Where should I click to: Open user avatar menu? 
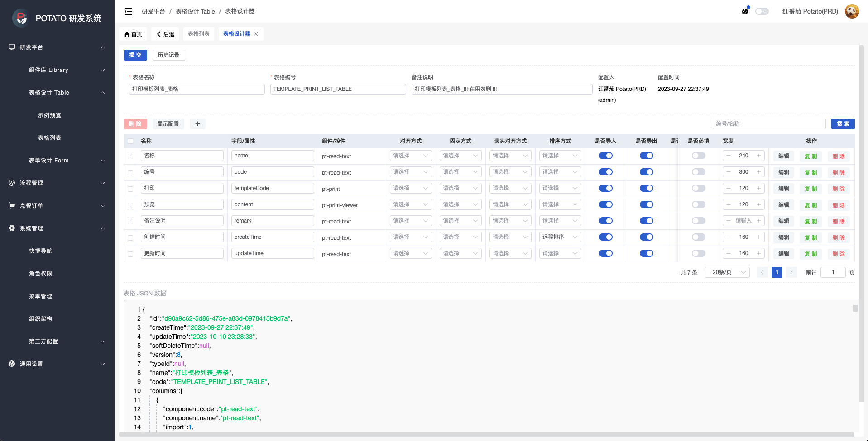(852, 11)
